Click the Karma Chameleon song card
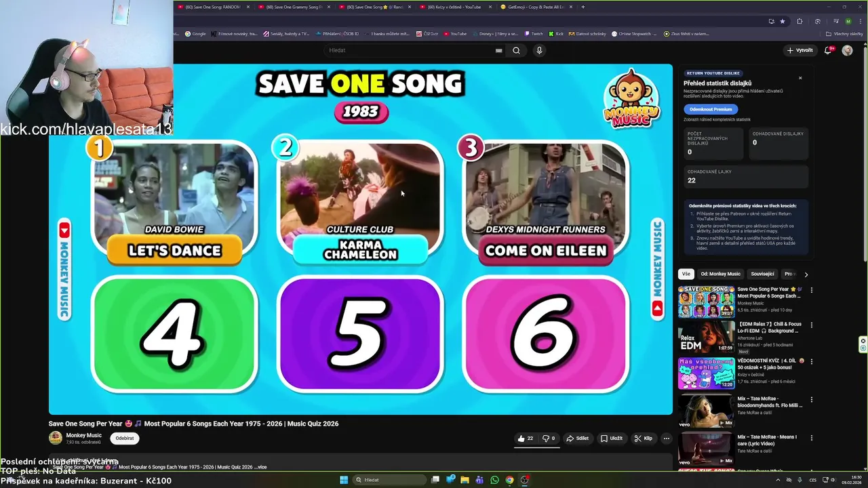This screenshot has height=488, width=868. point(360,201)
